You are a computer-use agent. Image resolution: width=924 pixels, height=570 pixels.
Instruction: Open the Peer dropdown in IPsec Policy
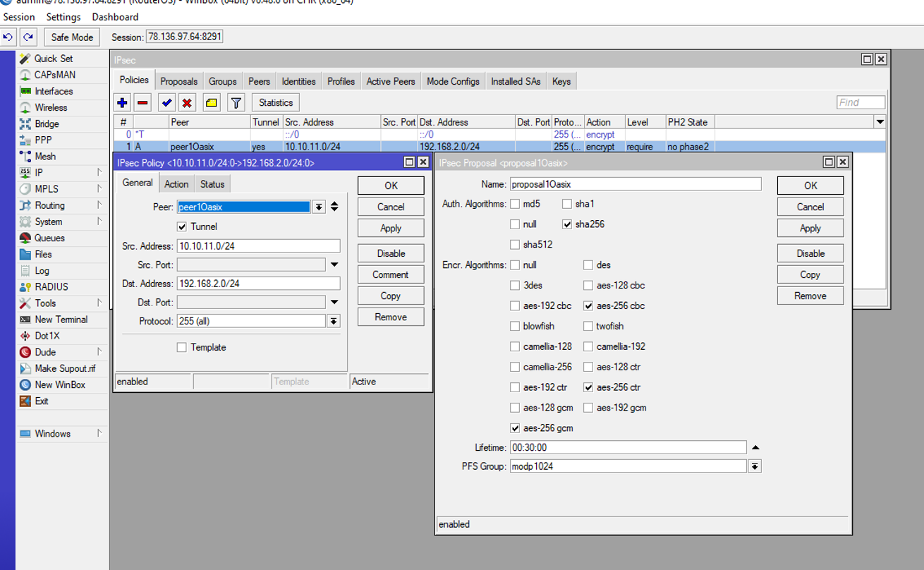click(x=319, y=207)
